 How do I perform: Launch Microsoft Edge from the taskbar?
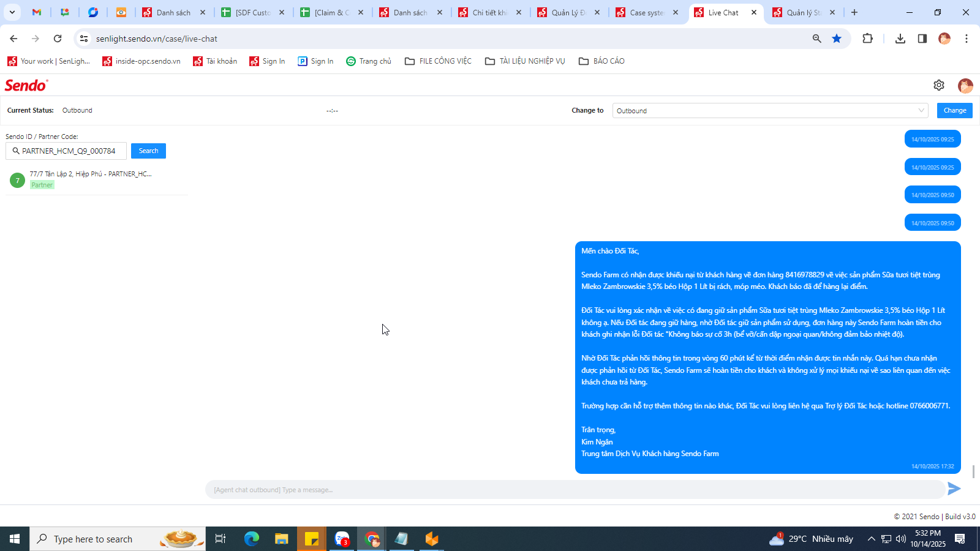tap(252, 539)
